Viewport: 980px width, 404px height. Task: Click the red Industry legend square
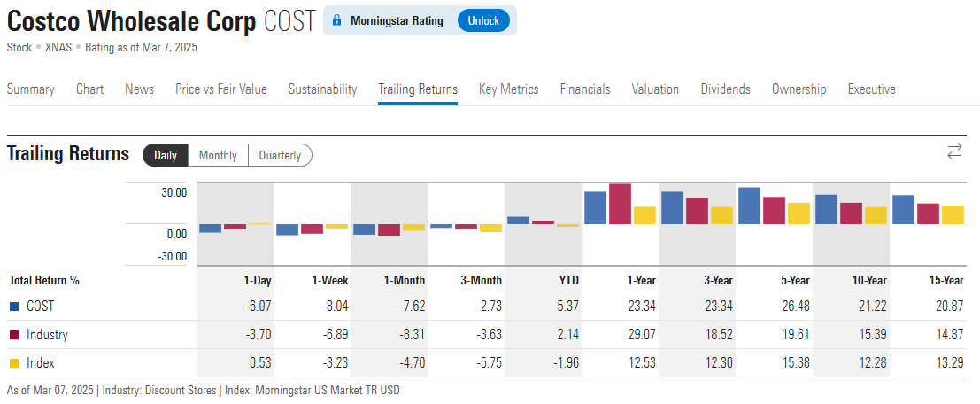click(14, 335)
